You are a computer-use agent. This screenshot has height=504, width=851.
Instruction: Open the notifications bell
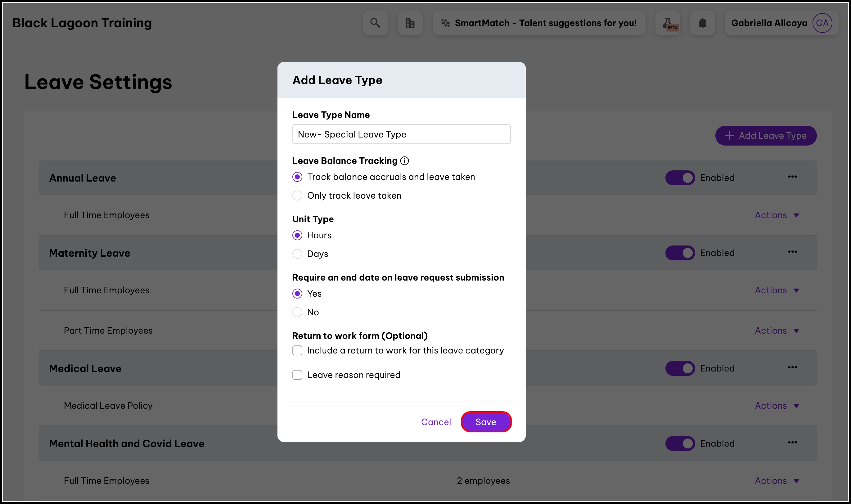[x=702, y=23]
